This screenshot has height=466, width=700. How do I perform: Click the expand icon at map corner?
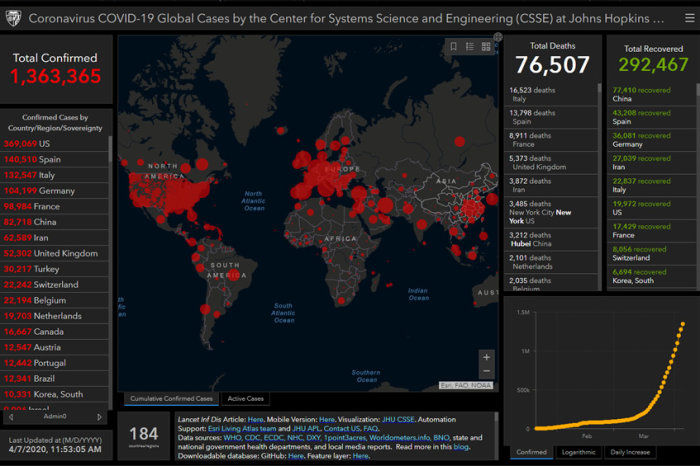pyautogui.click(x=498, y=37)
